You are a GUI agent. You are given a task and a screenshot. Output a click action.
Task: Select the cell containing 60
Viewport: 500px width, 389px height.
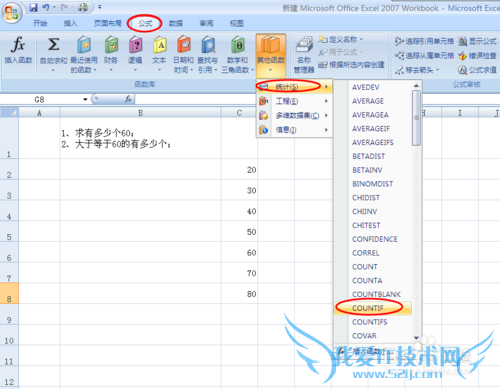click(239, 252)
